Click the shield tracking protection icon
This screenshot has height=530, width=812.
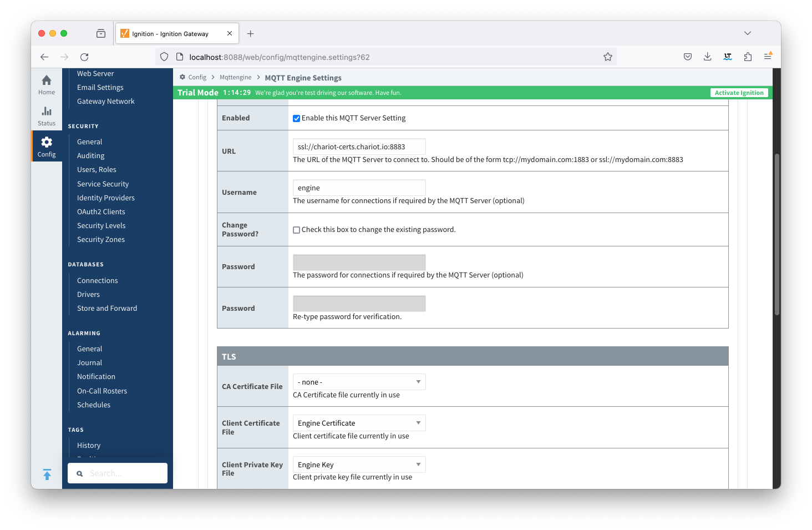coord(164,57)
